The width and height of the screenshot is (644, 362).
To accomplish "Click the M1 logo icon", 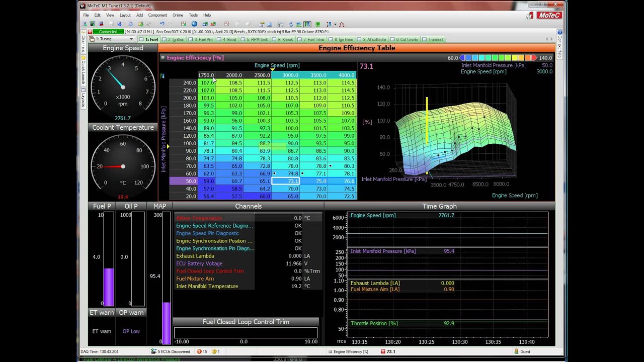I will (530, 16).
